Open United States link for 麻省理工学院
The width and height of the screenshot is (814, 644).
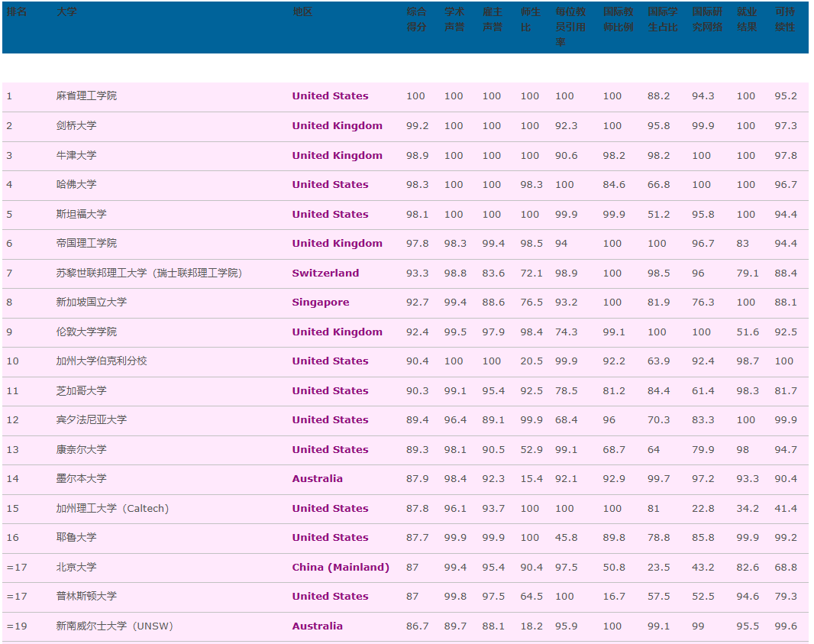click(x=330, y=96)
